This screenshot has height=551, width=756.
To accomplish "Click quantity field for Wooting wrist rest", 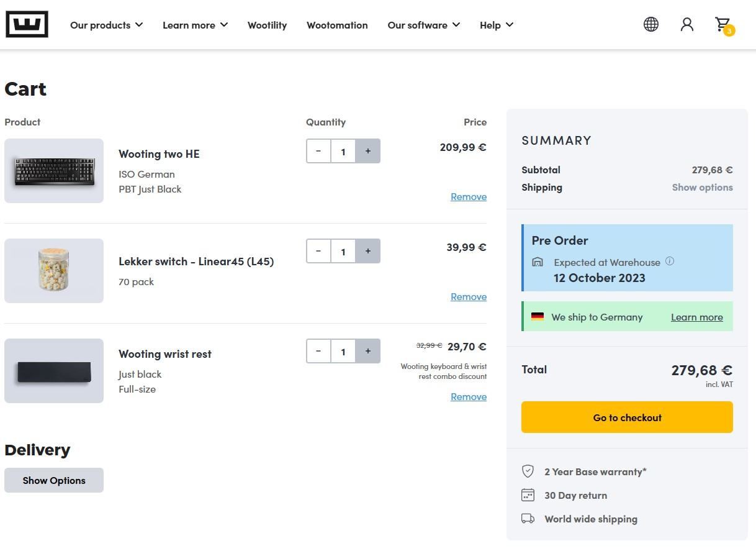I will tap(343, 351).
